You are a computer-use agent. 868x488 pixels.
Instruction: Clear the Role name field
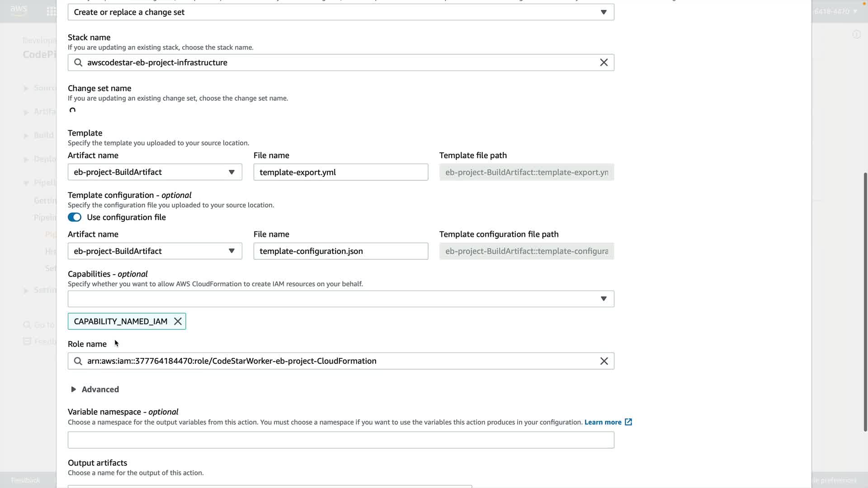click(604, 361)
